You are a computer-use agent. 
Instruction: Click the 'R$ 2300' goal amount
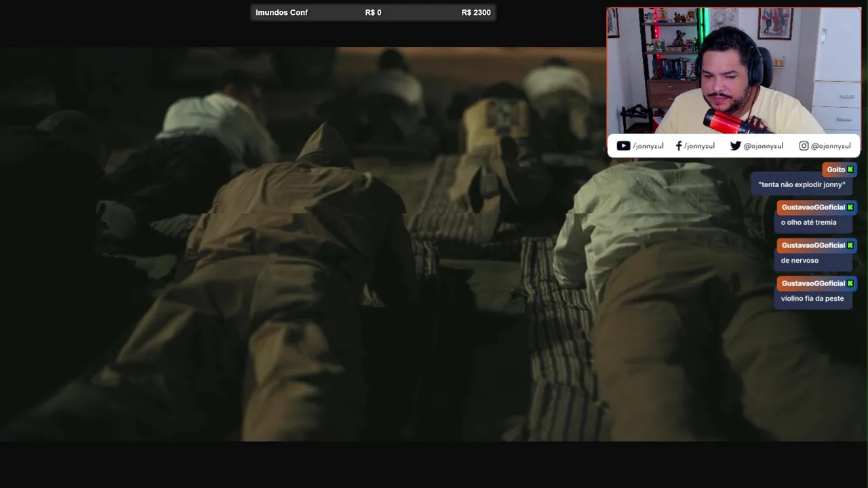click(x=476, y=12)
